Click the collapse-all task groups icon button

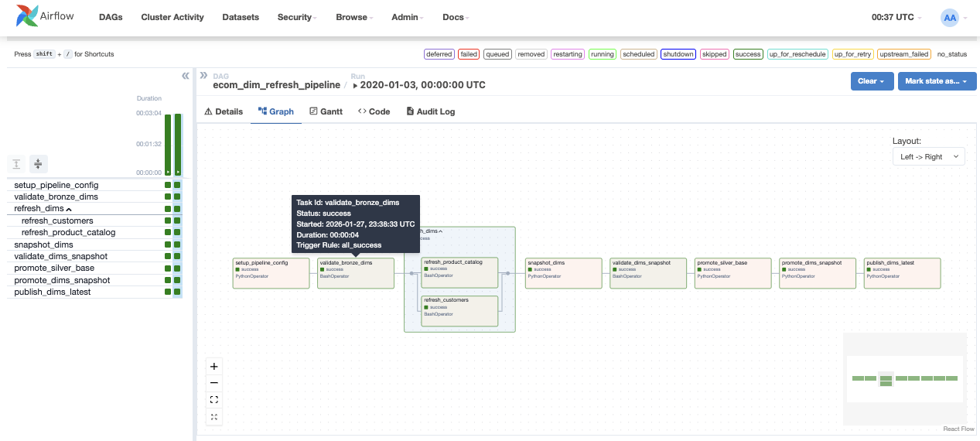click(x=39, y=164)
